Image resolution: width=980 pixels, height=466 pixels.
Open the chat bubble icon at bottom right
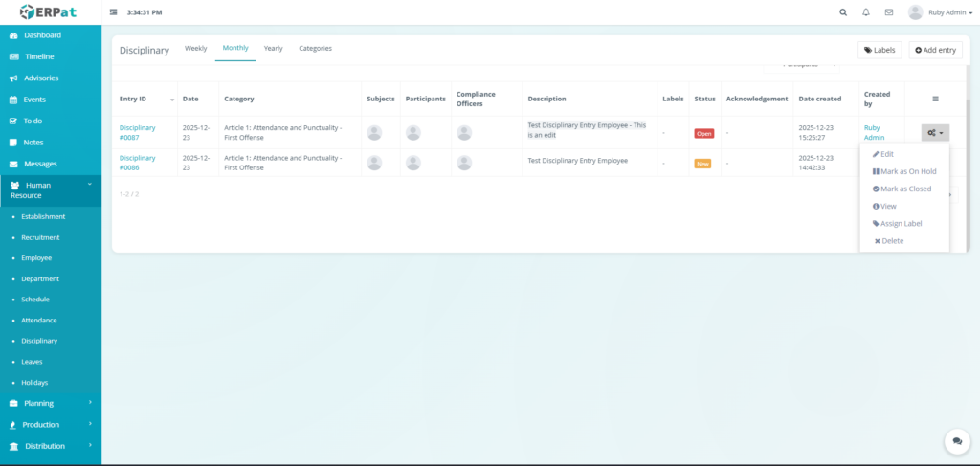956,441
